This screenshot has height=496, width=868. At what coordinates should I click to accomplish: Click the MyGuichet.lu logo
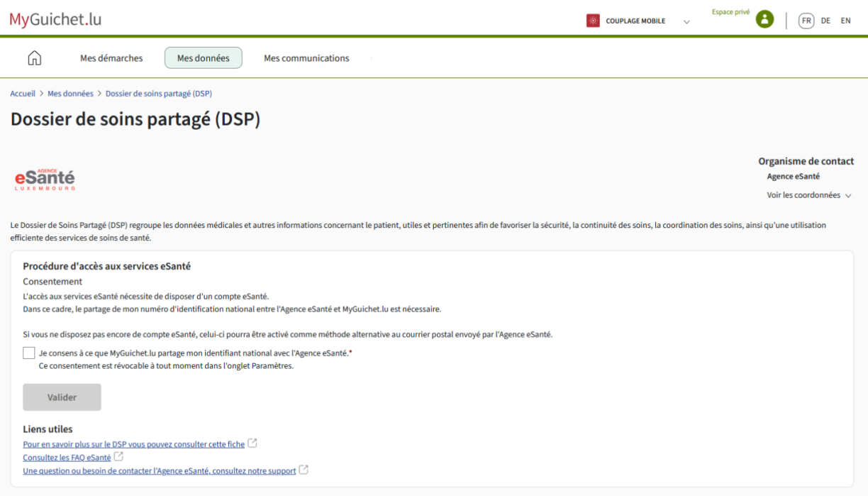[x=55, y=19]
